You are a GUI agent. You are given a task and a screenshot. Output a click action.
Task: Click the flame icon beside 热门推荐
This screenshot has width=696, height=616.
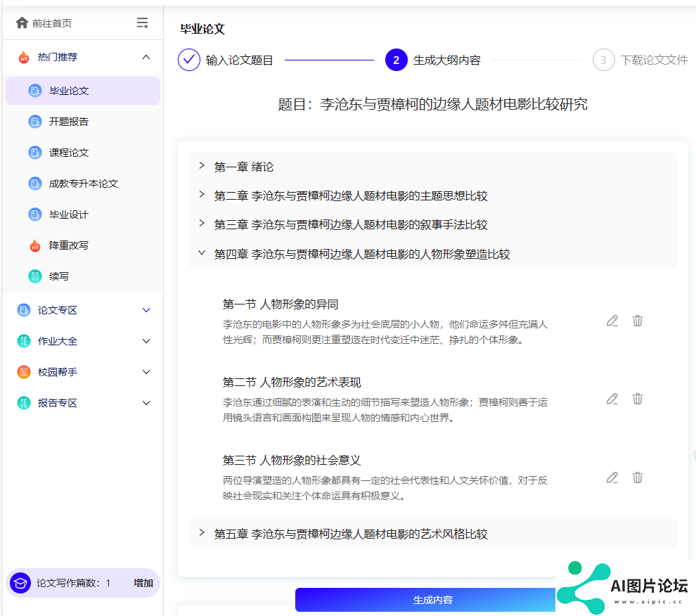pos(24,57)
